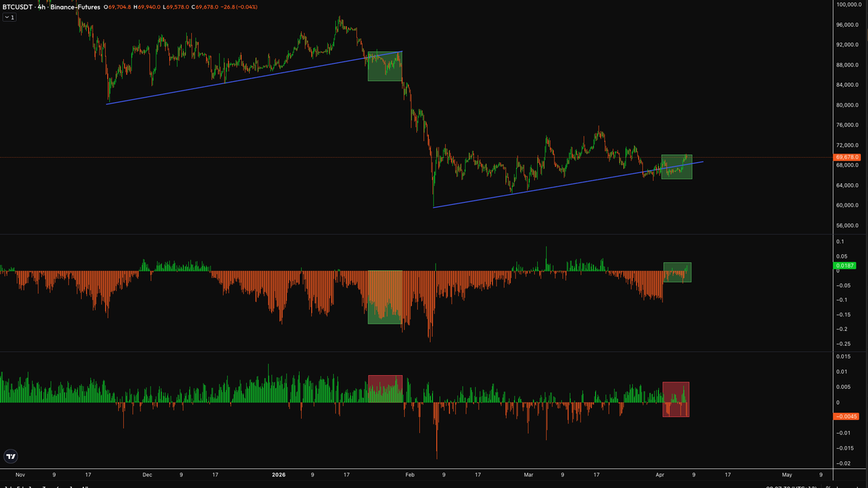Select the green 0.0187 indicator value label

tap(846, 266)
